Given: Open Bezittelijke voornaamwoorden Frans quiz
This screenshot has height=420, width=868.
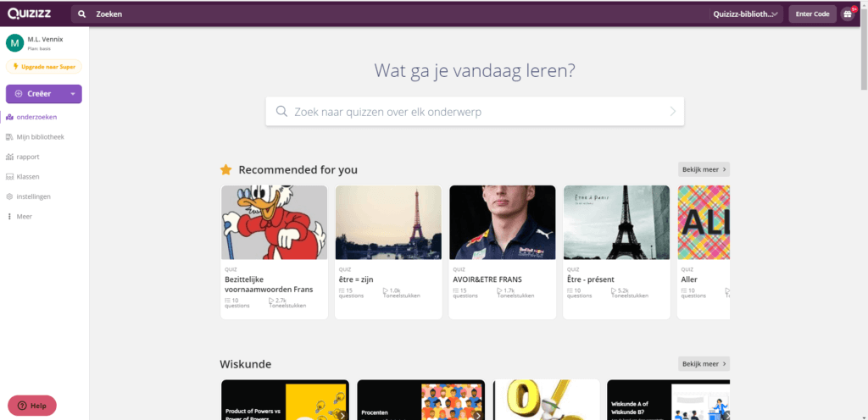Looking at the screenshot, I should click(274, 251).
